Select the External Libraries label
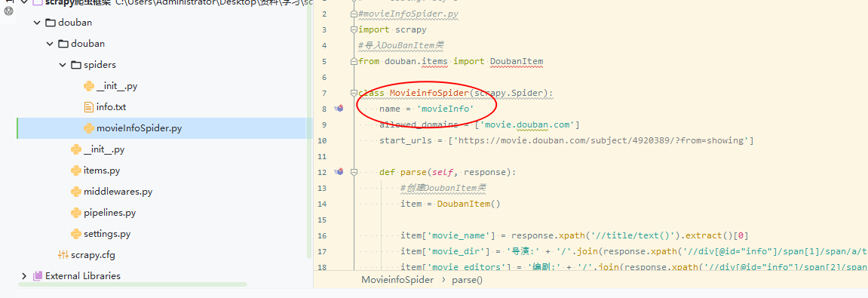 (x=83, y=276)
